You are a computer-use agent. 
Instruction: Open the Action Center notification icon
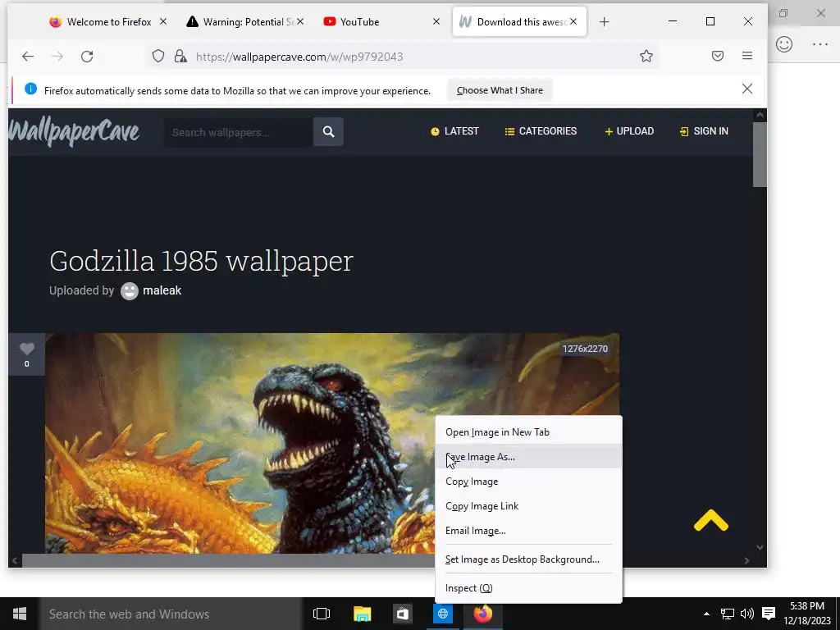tap(769, 614)
